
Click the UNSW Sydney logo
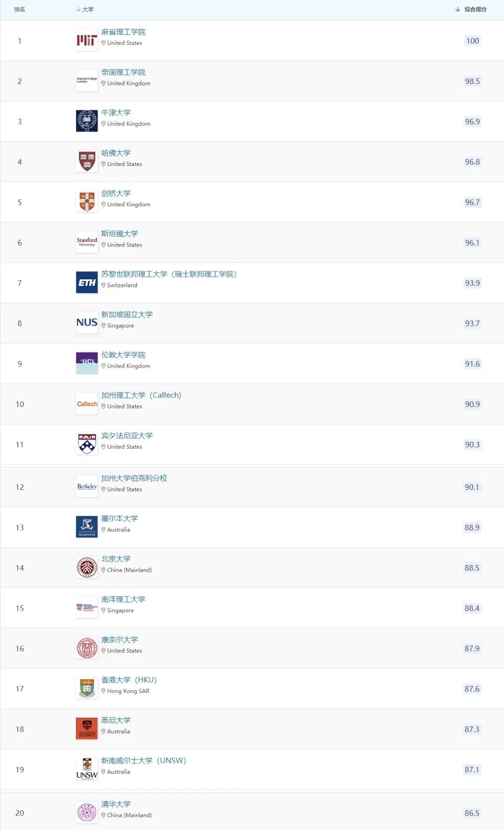point(87,769)
